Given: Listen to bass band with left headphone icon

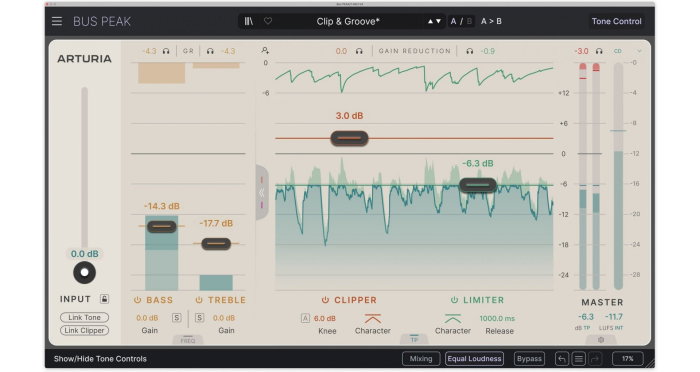Looking at the screenshot, I should coord(166,51).
